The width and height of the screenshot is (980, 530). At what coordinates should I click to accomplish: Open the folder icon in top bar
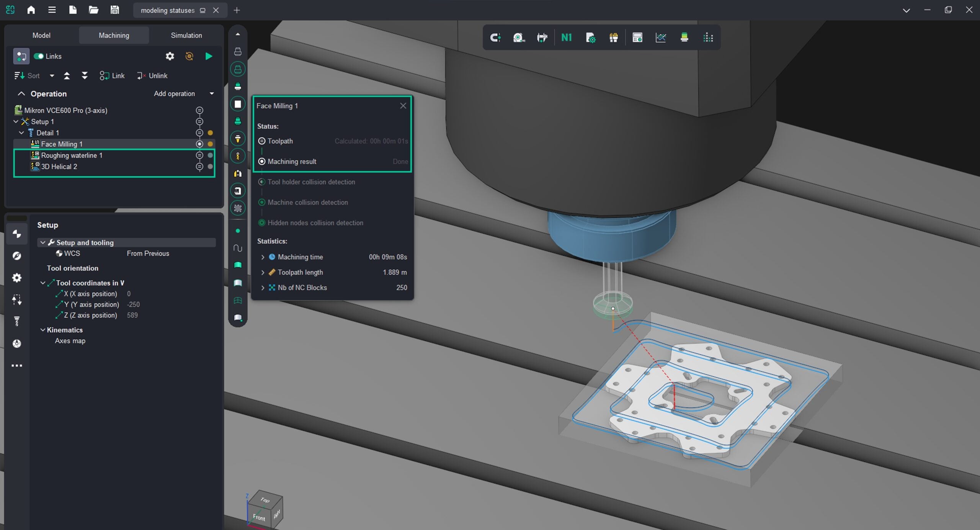coord(93,10)
